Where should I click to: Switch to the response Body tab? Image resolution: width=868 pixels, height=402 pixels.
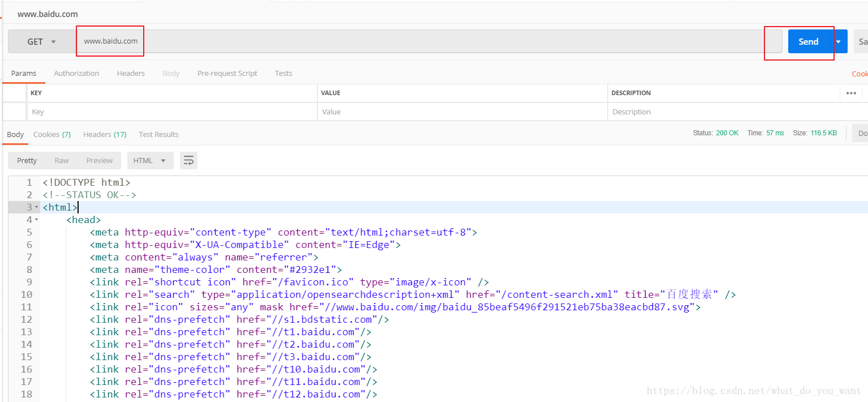click(x=15, y=135)
